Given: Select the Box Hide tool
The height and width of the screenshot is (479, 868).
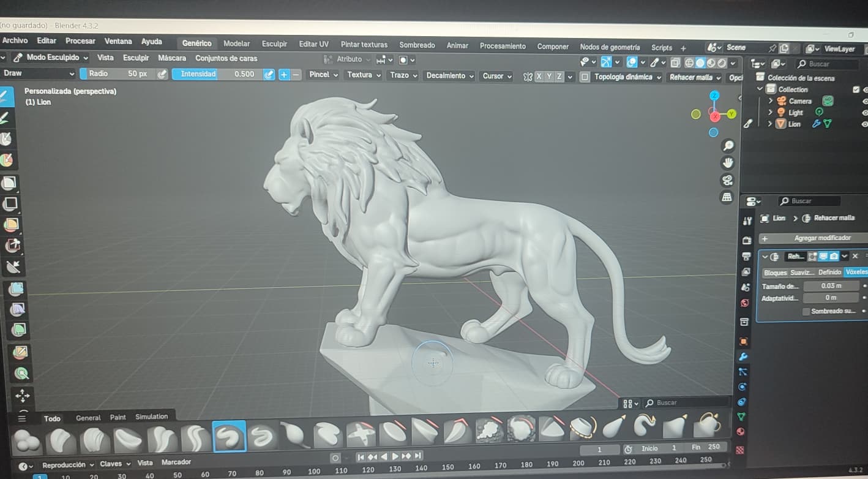Looking at the screenshot, I should click(x=10, y=203).
